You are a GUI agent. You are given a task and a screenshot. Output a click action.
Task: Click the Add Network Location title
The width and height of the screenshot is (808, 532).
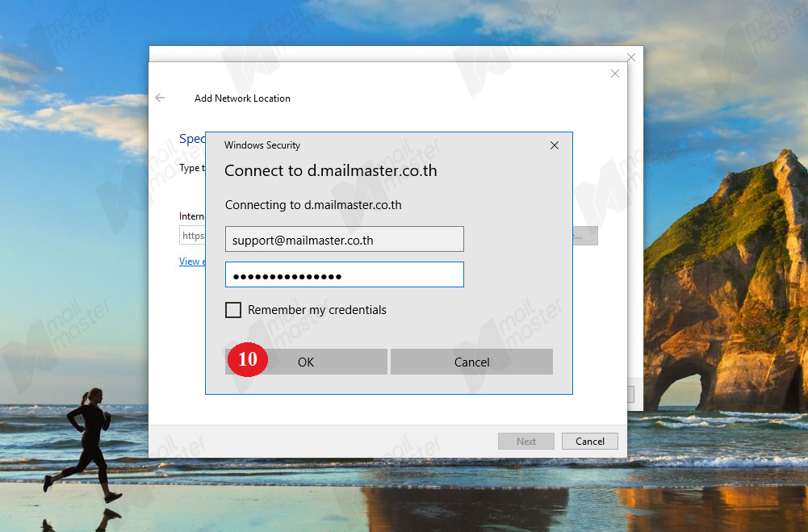[242, 98]
